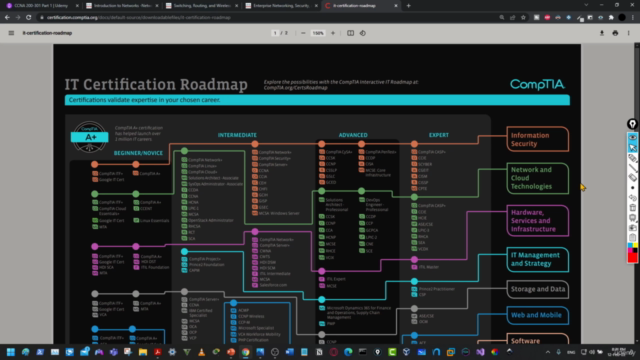640x360 pixels.
Task: Click the vertical scrollbar of the PDF
Action: [x=637, y=194]
